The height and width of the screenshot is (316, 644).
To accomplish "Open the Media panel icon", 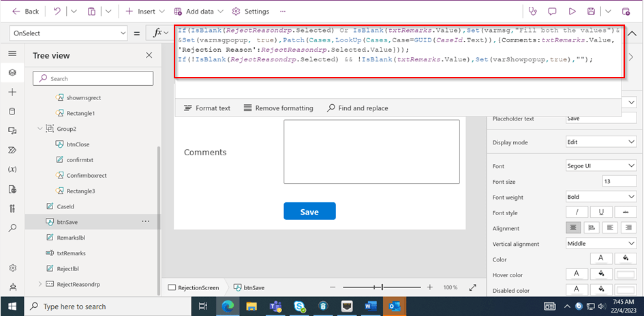I will point(12,130).
